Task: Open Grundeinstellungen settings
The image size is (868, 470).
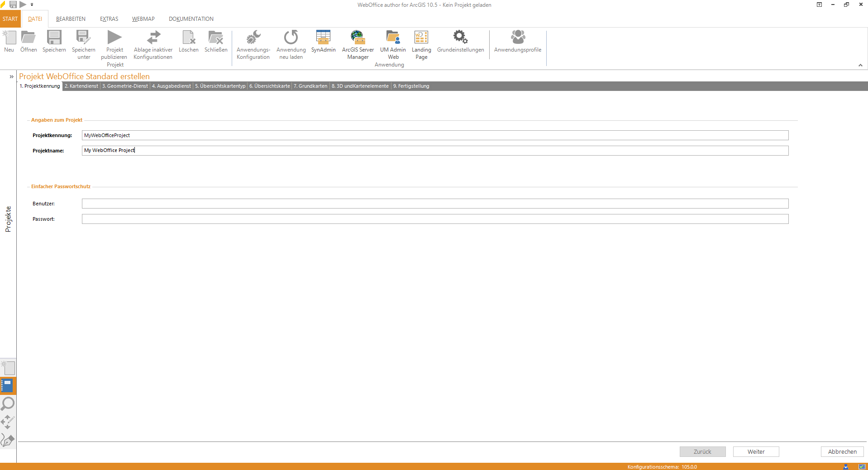Action: coord(461,42)
